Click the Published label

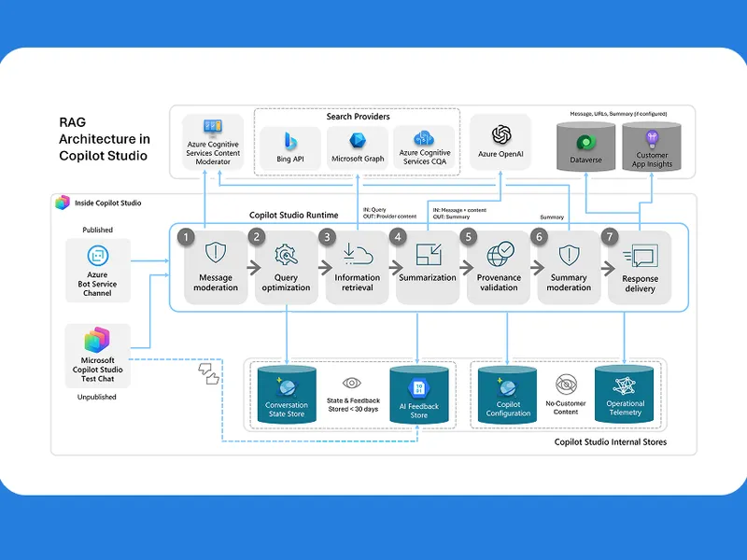[97, 230]
